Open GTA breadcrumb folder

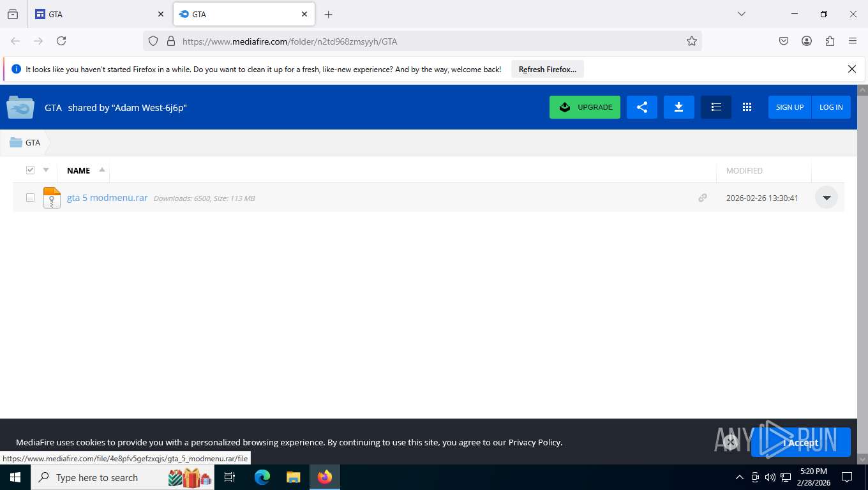tap(25, 142)
